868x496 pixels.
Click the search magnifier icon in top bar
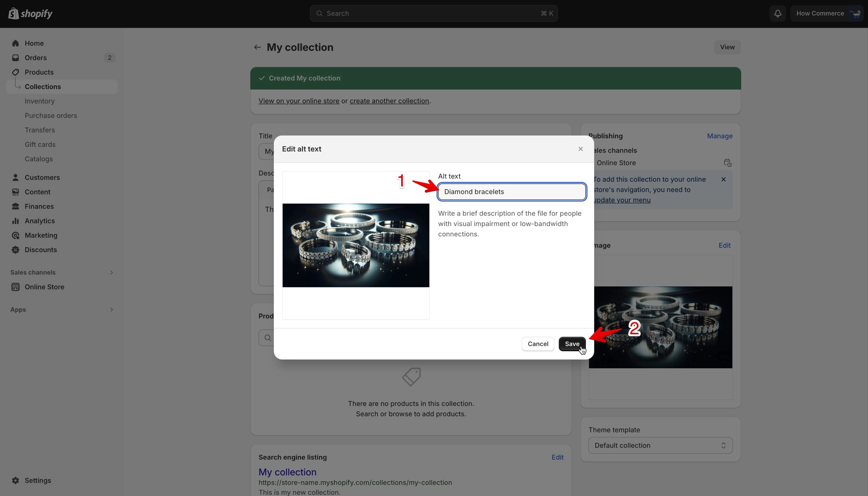319,14
